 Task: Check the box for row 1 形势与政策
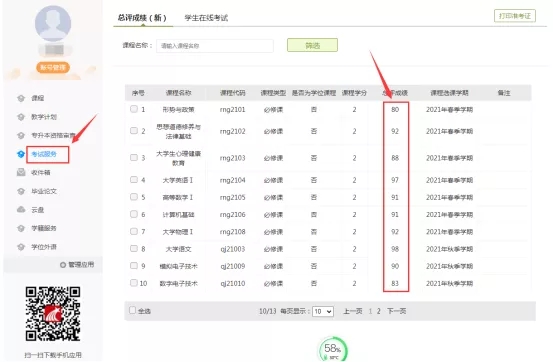coord(134,109)
